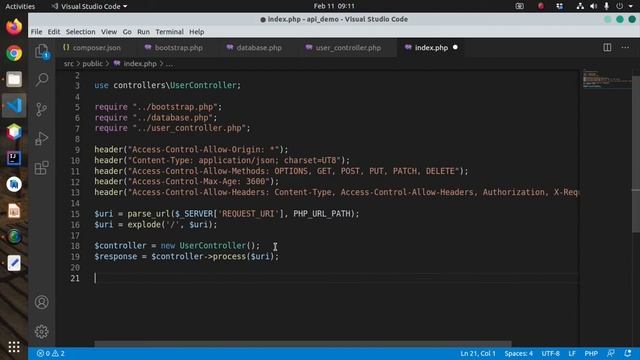Open the Run menu
This screenshot has width=640, height=360.
pos(143,32)
